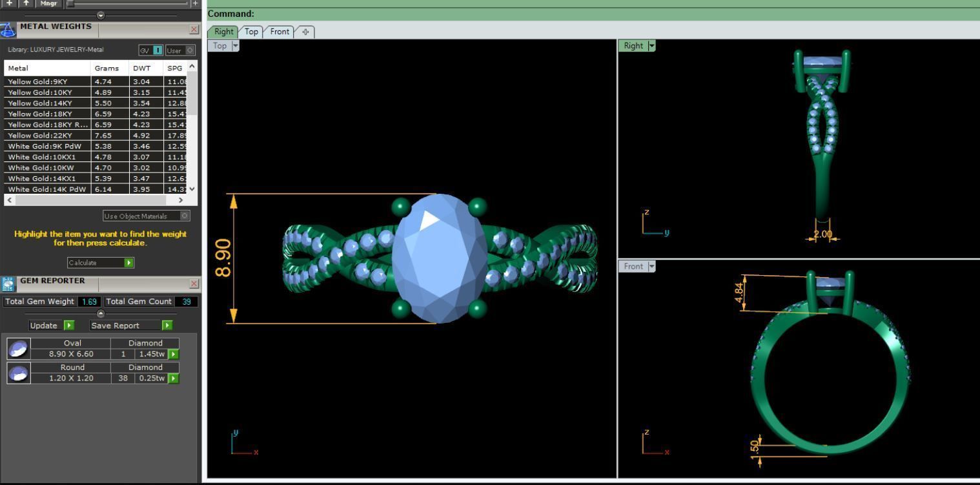The height and width of the screenshot is (485, 980).
Task: Select the Yellow Gold:18KY row
Action: point(96,114)
